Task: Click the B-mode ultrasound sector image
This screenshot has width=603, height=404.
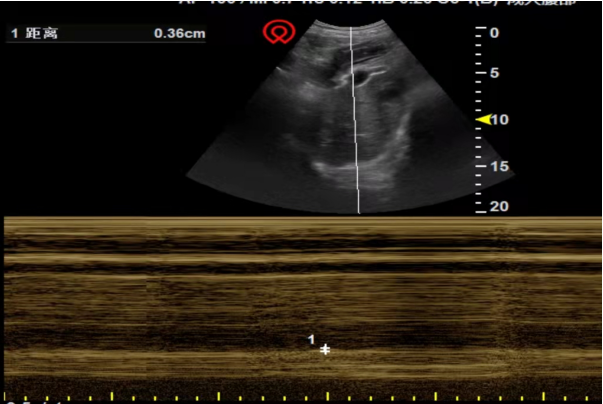Action: click(x=350, y=116)
